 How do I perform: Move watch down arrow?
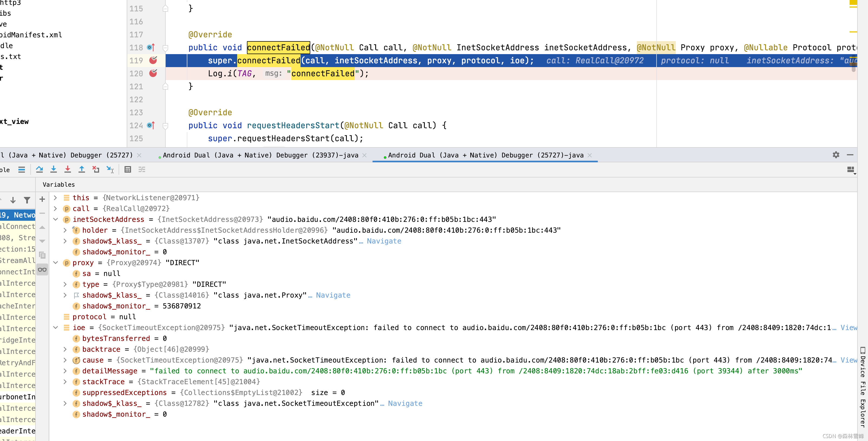(x=42, y=241)
